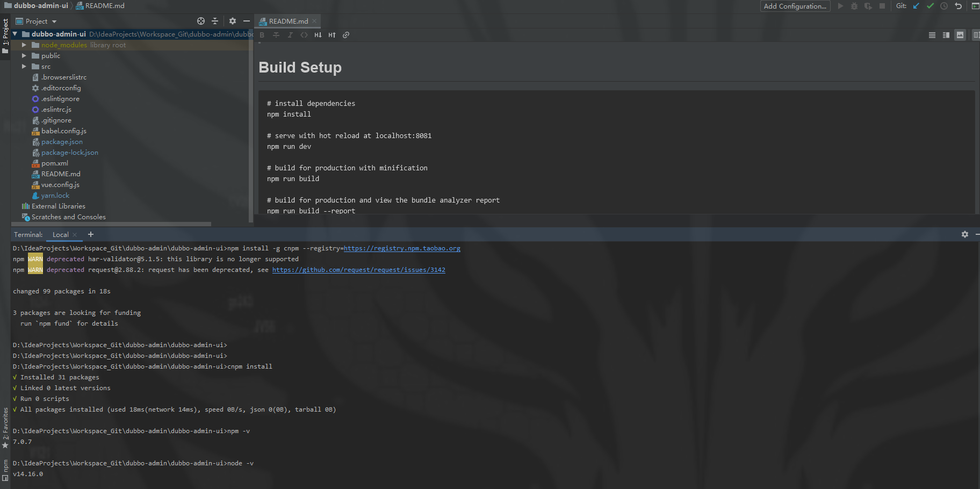Collapse all nodes in Project panel
Screen dimensions: 980x489
click(x=215, y=21)
